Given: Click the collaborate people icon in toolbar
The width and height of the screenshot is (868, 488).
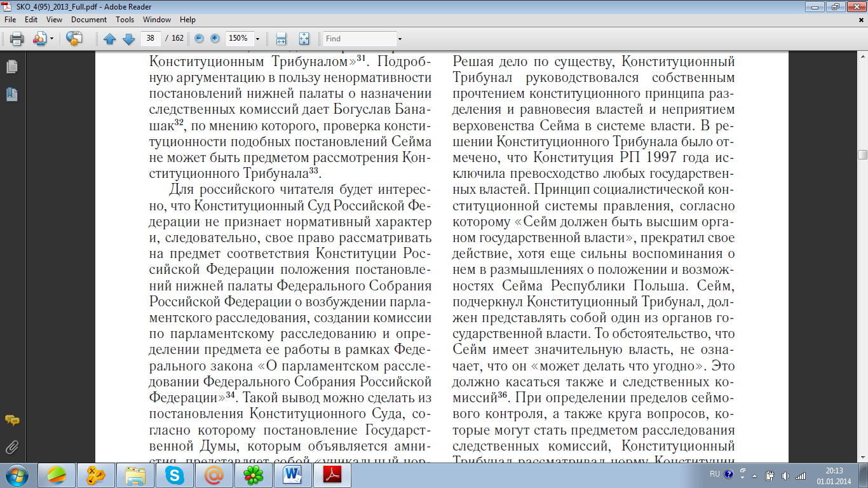Looking at the screenshot, I should pos(39,39).
